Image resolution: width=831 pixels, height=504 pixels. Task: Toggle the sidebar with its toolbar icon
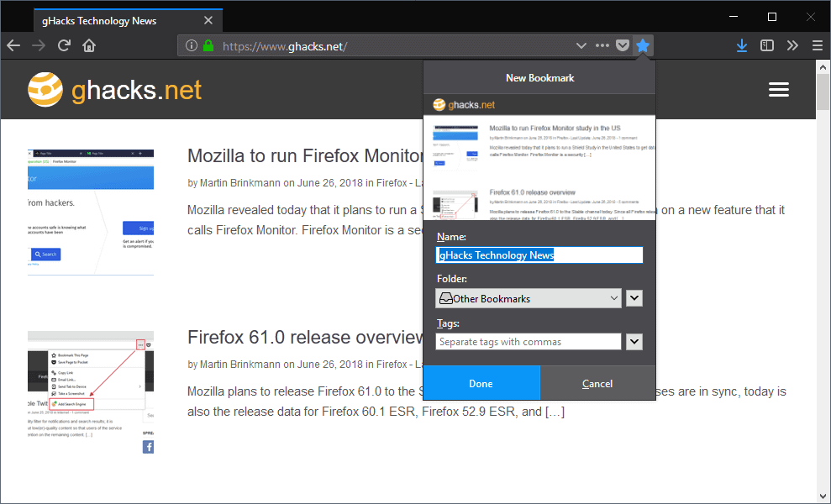(x=767, y=45)
